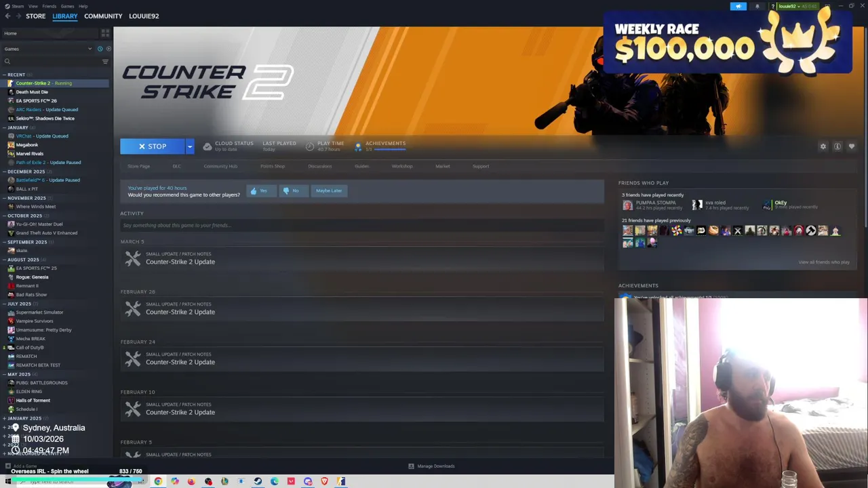Open the dropdown arrow beside STOP

tap(190, 146)
